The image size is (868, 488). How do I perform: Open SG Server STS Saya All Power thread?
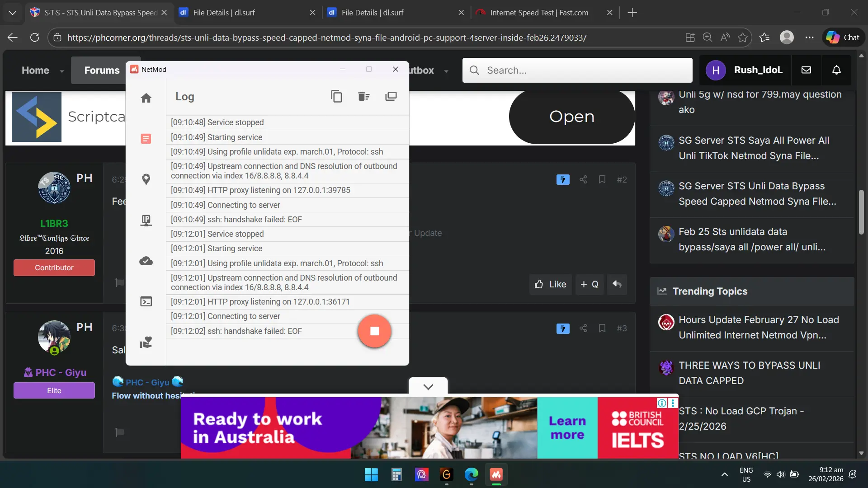[754, 148]
